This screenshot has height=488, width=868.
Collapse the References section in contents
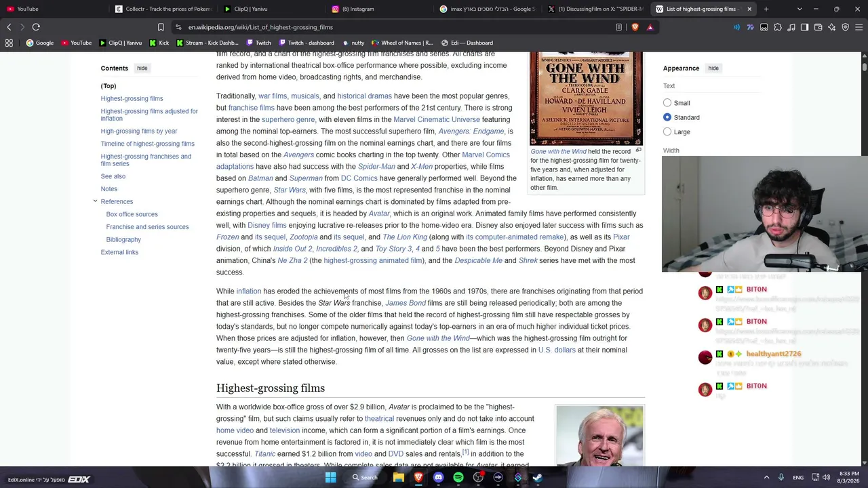(95, 201)
